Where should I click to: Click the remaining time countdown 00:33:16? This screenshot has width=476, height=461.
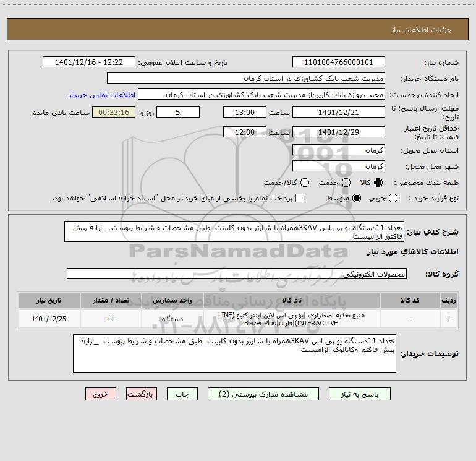point(114,112)
